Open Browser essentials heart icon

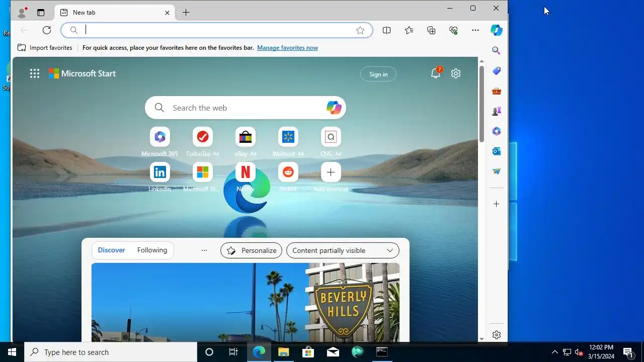[x=453, y=30]
